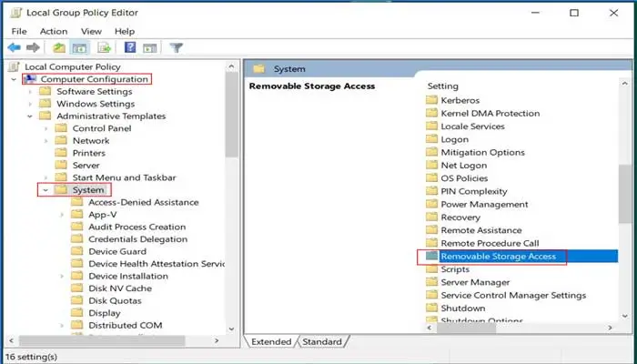Open the Action menu
This screenshot has height=364, width=637.
(x=53, y=31)
